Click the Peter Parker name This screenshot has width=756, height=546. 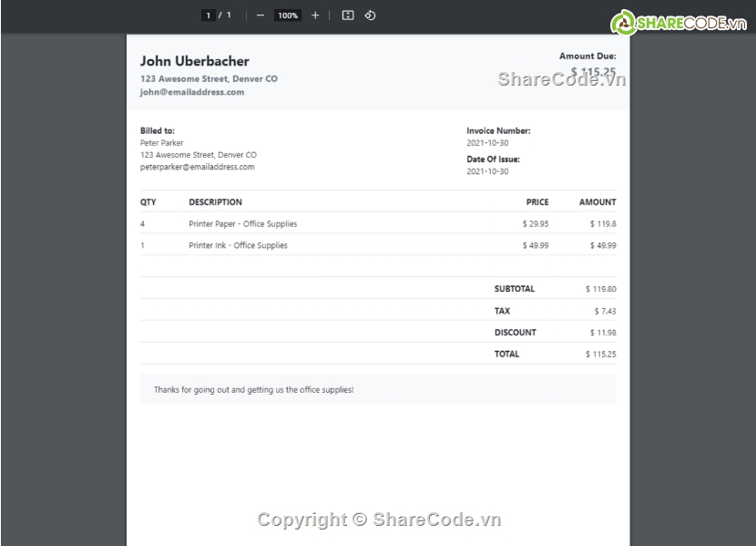(x=161, y=143)
